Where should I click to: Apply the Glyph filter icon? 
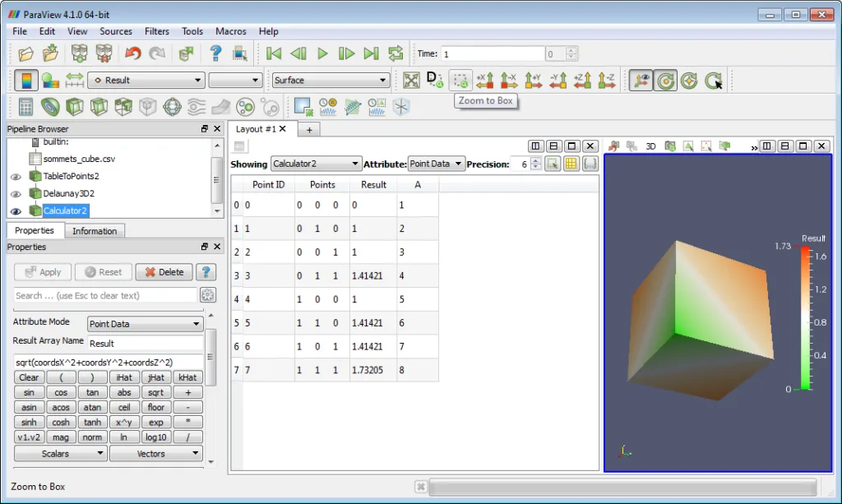point(173,107)
